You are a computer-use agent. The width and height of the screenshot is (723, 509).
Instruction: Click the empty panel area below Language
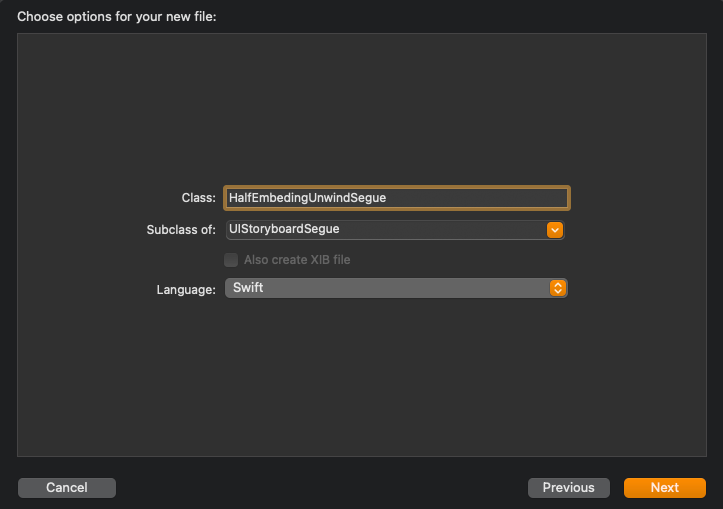(x=362, y=378)
